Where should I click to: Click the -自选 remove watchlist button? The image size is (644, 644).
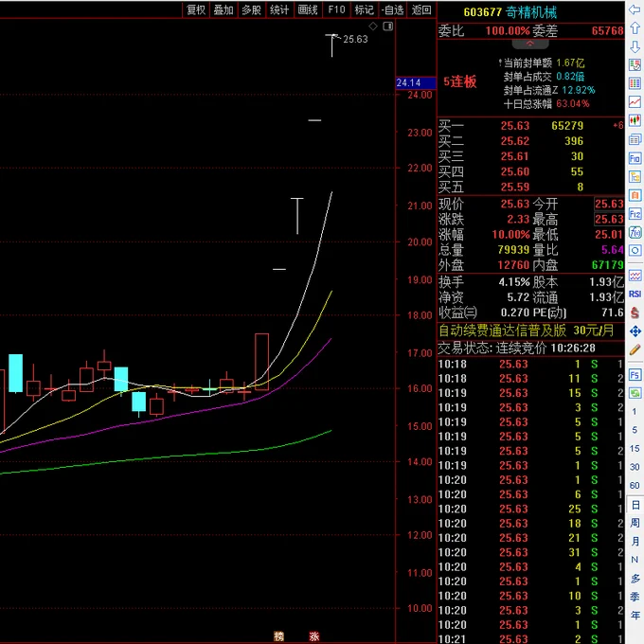coord(392,9)
